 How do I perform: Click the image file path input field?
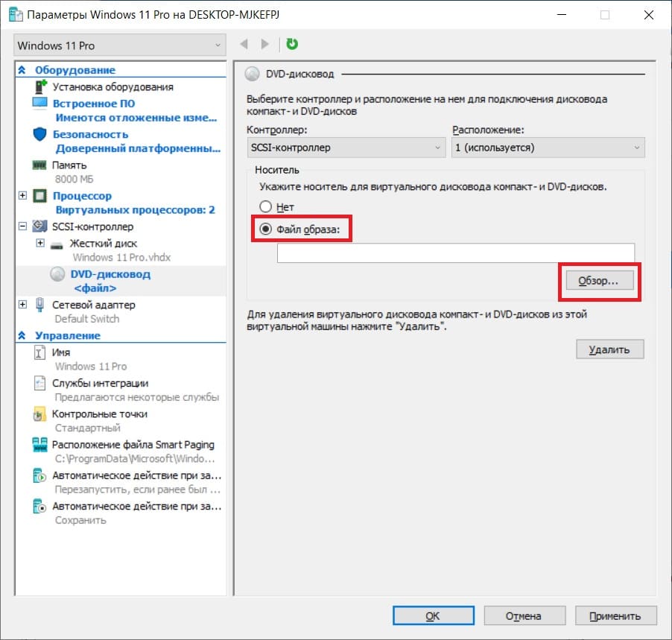pos(455,253)
